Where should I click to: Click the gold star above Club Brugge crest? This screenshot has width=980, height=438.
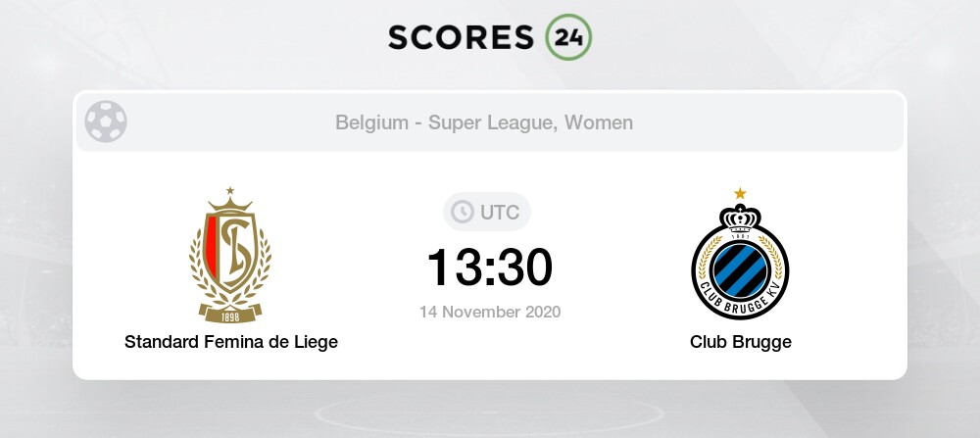pyautogui.click(x=740, y=193)
